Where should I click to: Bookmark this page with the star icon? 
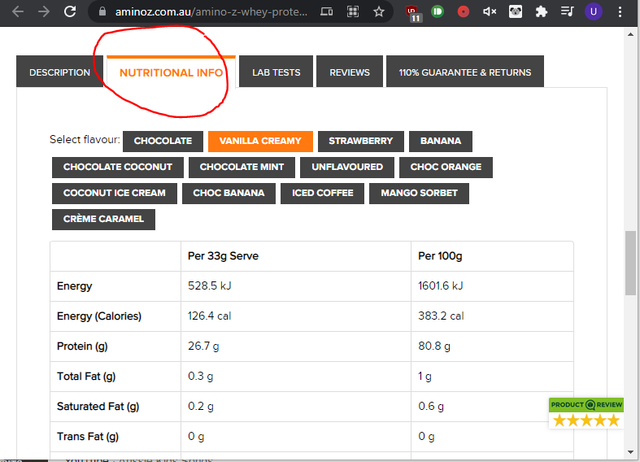pyautogui.click(x=379, y=12)
